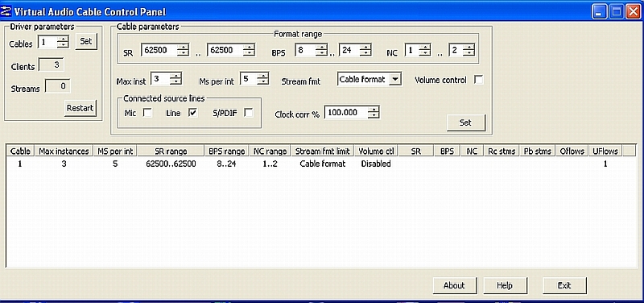This screenshot has height=303, width=644.
Task: Click the Set button in Driver parameters
Action: pyautogui.click(x=86, y=42)
